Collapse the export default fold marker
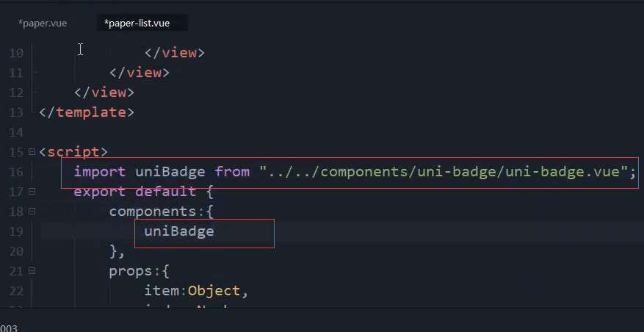 click(x=32, y=192)
